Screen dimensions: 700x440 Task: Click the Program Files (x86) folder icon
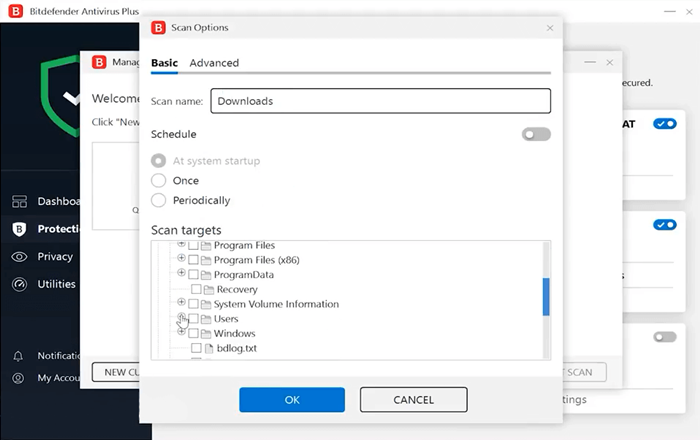(x=206, y=260)
